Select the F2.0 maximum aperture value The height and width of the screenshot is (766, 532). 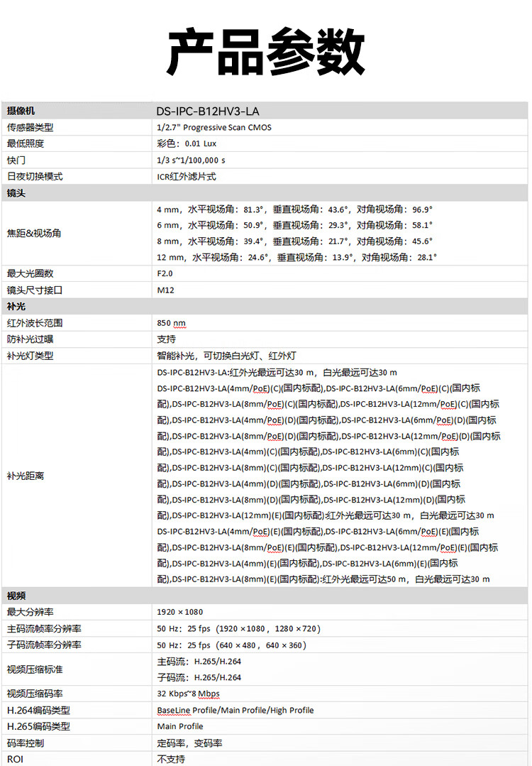(x=165, y=273)
